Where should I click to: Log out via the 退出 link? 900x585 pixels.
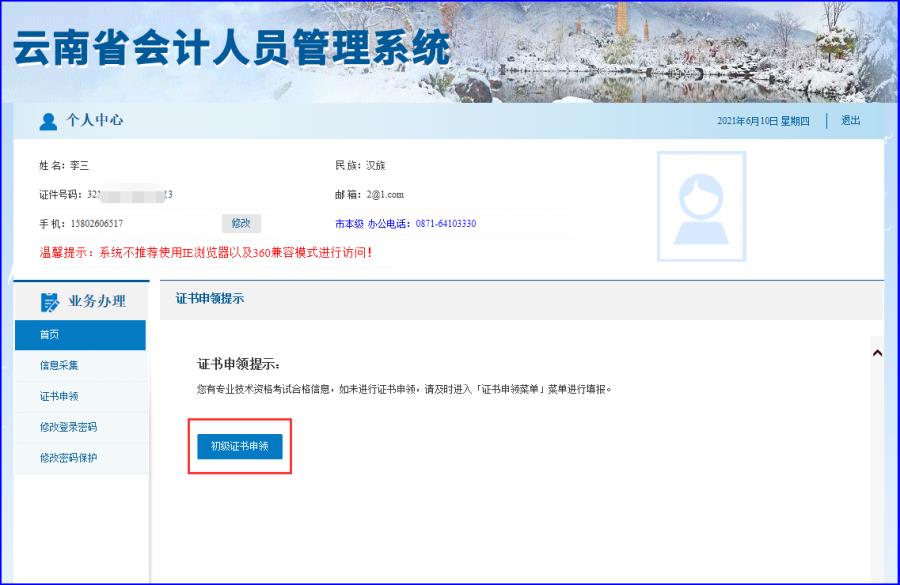850,121
